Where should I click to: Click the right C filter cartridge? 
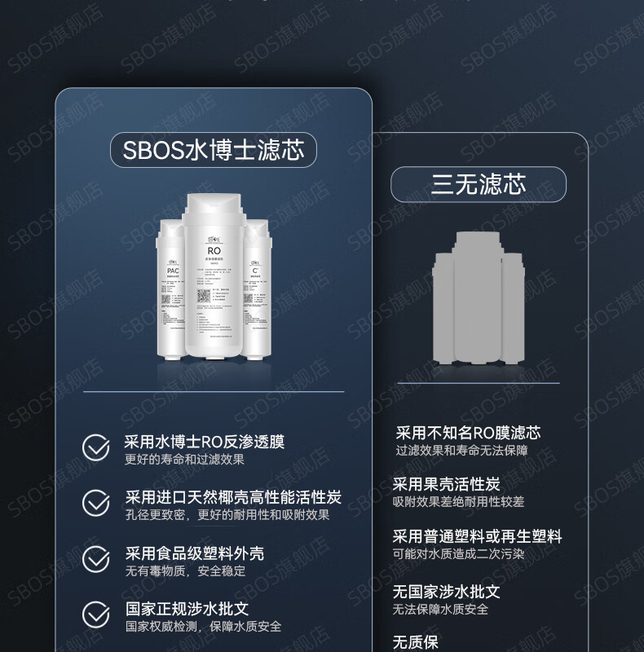coord(257,290)
